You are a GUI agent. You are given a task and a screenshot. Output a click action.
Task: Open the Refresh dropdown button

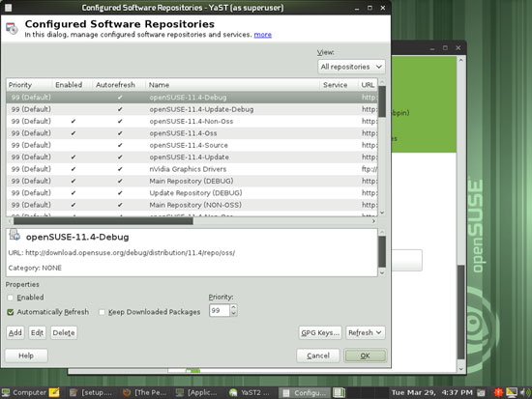point(365,333)
